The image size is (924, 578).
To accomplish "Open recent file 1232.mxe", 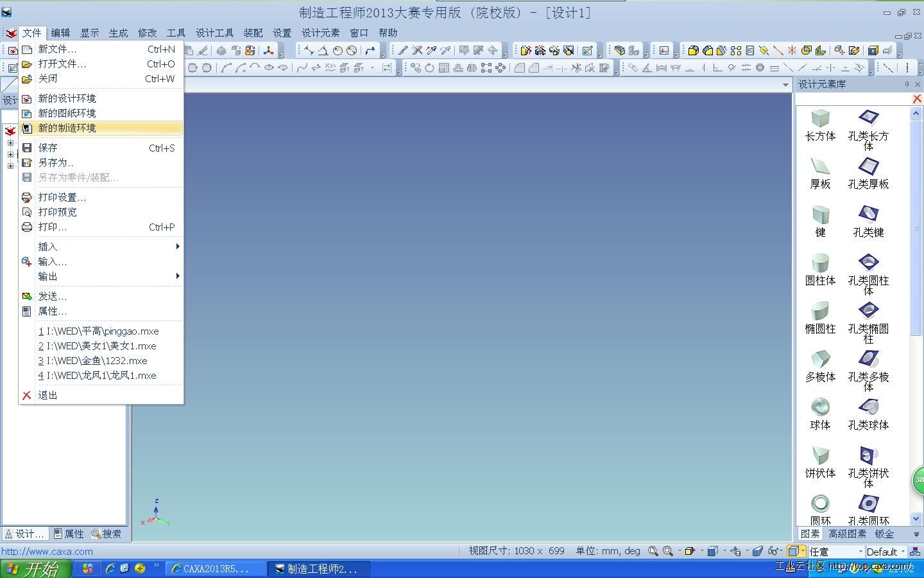I will tap(101, 361).
